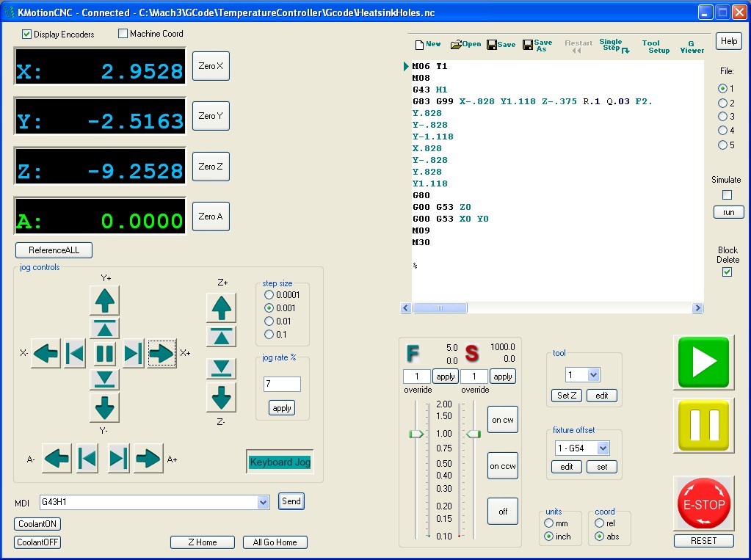This screenshot has width=751, height=560.
Task: Jog the X axis with X- arrow
Action: 46,354
